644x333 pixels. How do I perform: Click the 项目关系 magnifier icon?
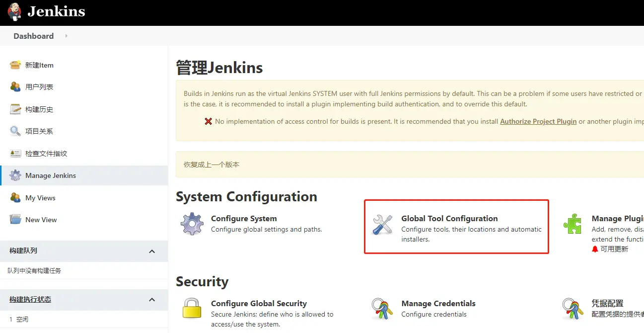pos(15,131)
